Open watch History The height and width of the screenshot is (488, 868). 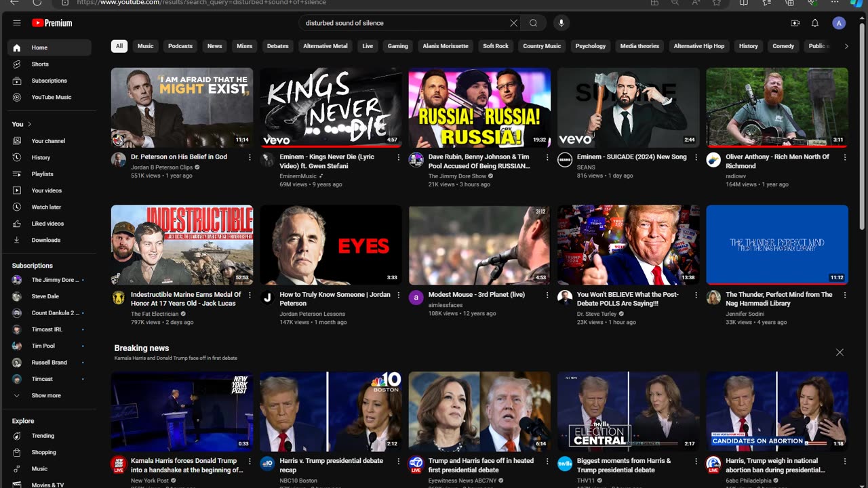[x=50, y=157]
